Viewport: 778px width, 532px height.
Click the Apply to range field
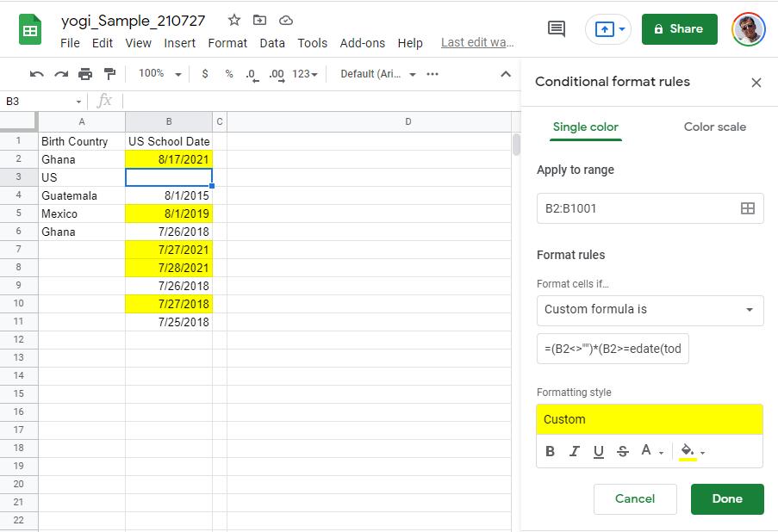[x=638, y=207]
